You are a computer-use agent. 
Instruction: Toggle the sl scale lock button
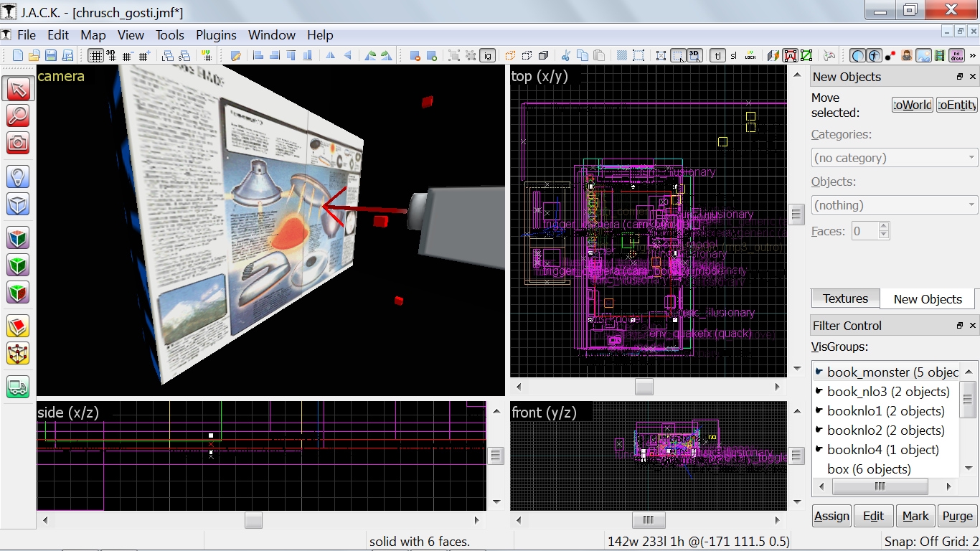(x=733, y=56)
